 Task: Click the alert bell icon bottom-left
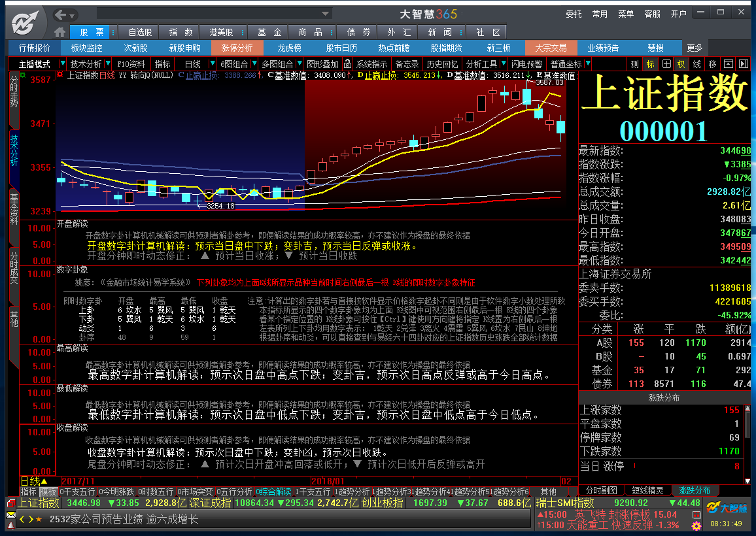(10, 526)
